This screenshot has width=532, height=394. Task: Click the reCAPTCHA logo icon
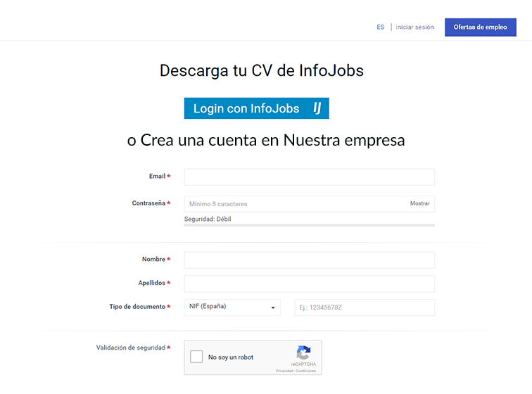[303, 352]
